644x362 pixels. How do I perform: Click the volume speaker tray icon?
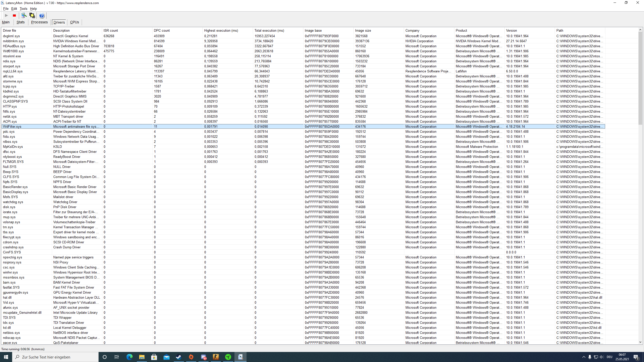pyautogui.click(x=602, y=357)
